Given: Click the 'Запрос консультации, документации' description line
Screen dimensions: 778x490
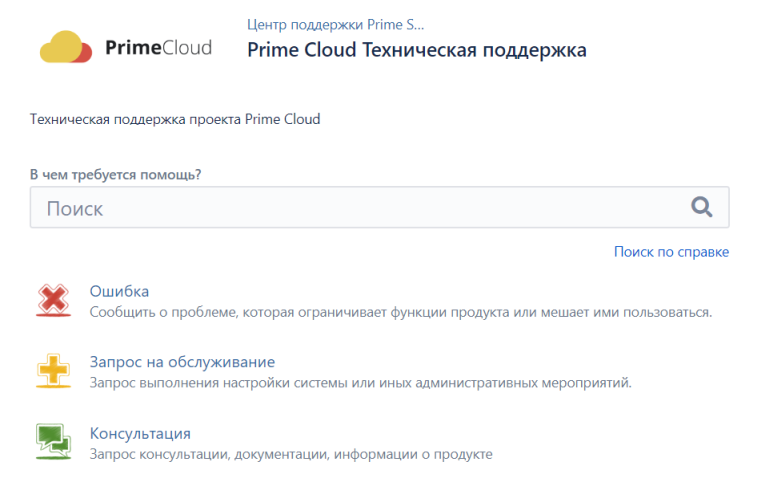Looking at the screenshot, I should click(291, 454).
